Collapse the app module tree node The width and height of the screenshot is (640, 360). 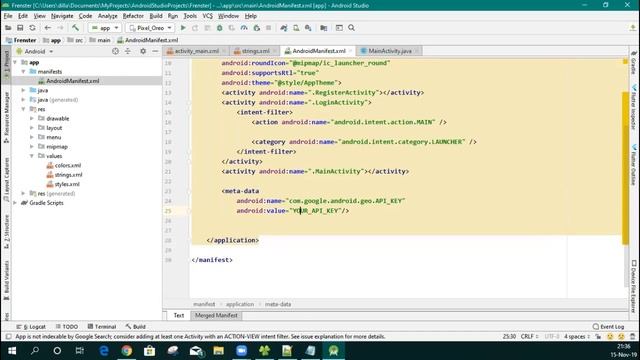coord(15,62)
